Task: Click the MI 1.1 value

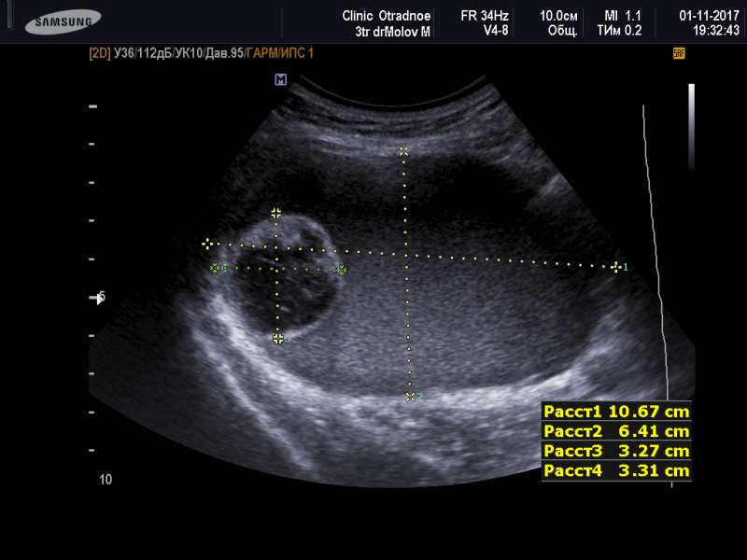Action: tap(623, 16)
